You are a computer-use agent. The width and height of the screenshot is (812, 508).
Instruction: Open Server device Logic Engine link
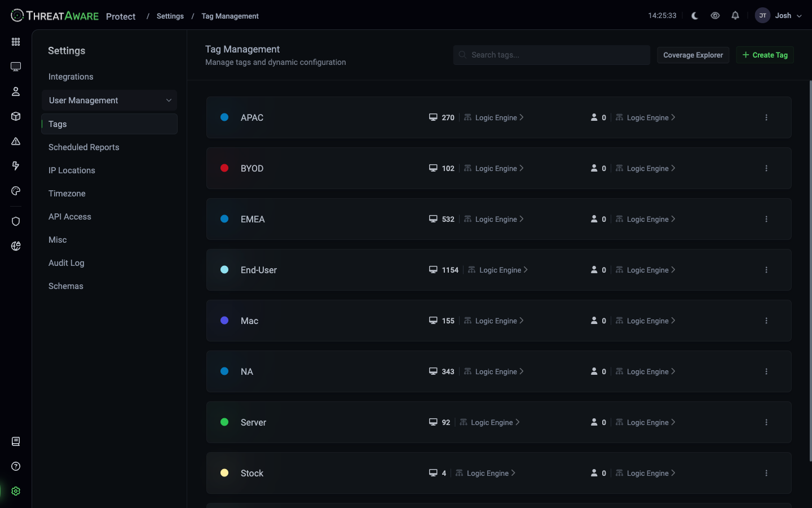pos(489,422)
